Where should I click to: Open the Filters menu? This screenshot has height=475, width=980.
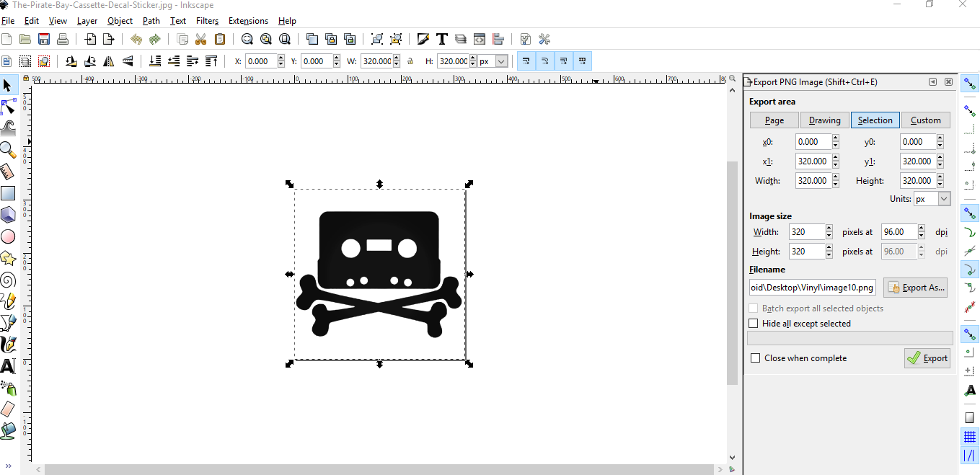click(208, 21)
